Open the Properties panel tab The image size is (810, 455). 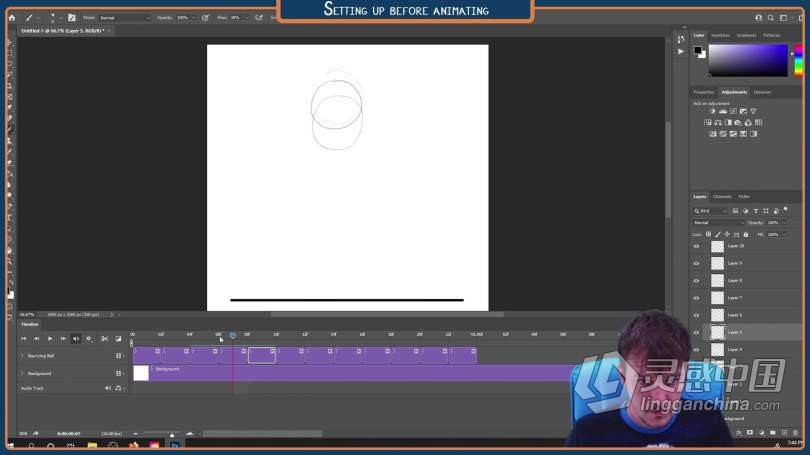pos(704,92)
